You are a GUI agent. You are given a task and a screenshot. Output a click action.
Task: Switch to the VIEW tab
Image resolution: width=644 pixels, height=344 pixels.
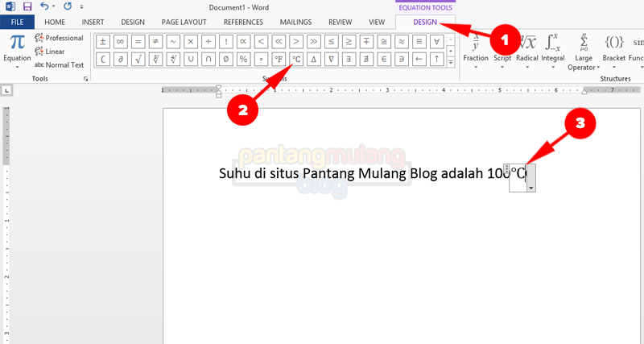pos(377,23)
